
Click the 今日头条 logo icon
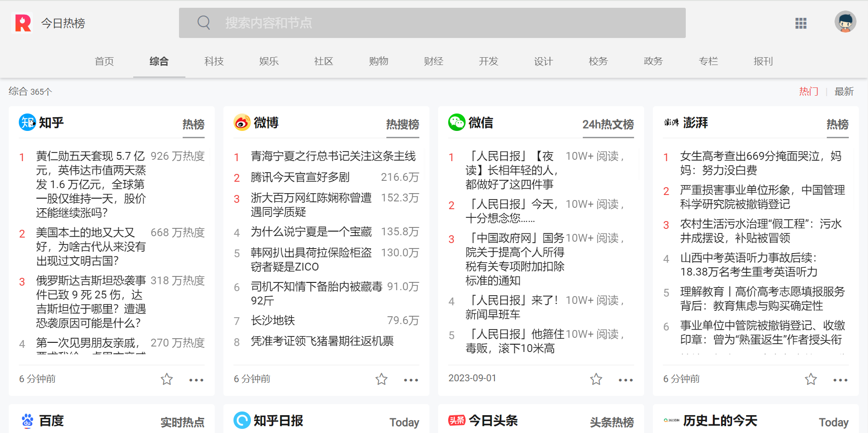pos(456,420)
